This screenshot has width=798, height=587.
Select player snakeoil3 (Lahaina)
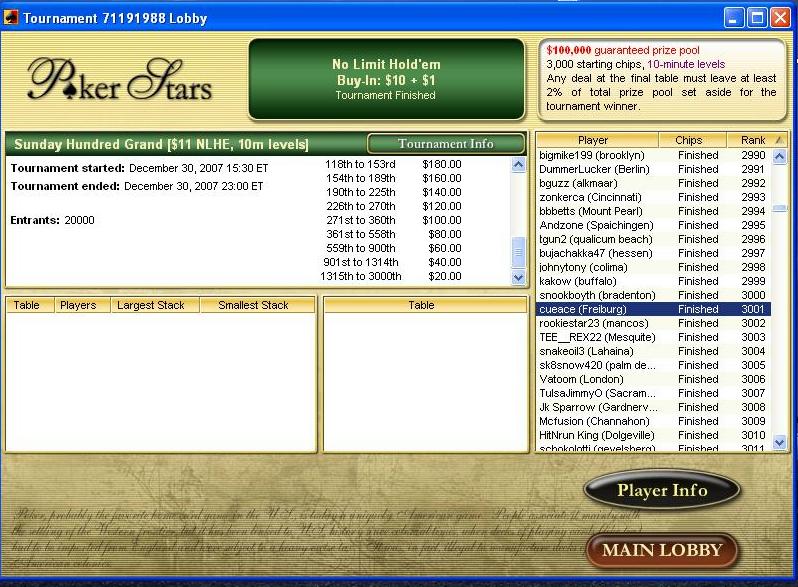pos(654,351)
